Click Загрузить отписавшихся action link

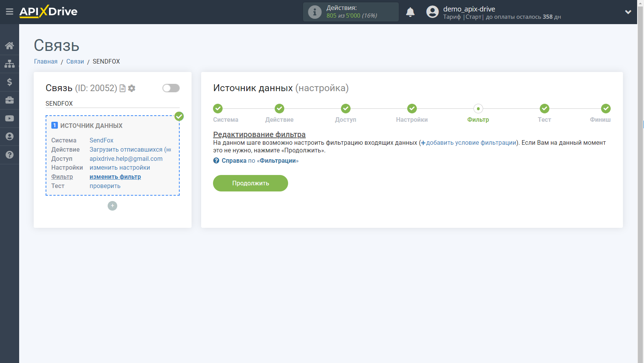(130, 150)
